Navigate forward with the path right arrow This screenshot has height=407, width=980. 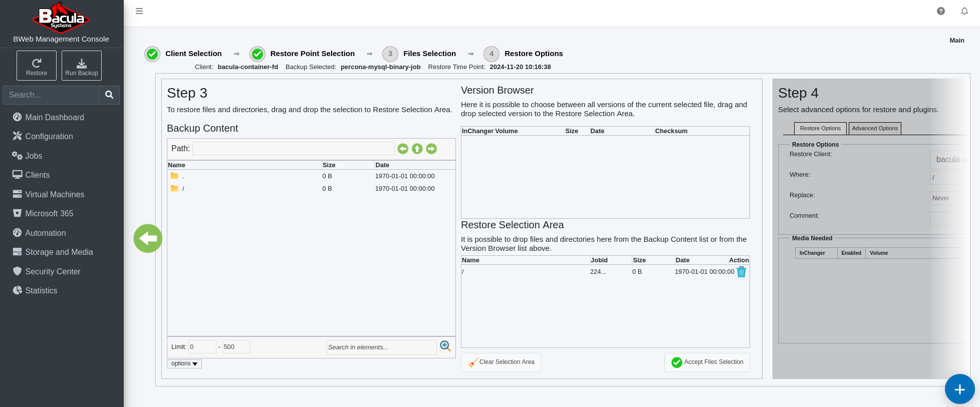[431, 149]
